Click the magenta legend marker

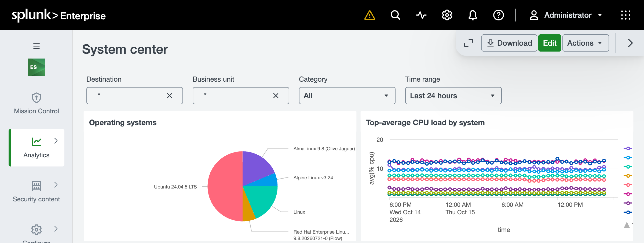(x=628, y=194)
